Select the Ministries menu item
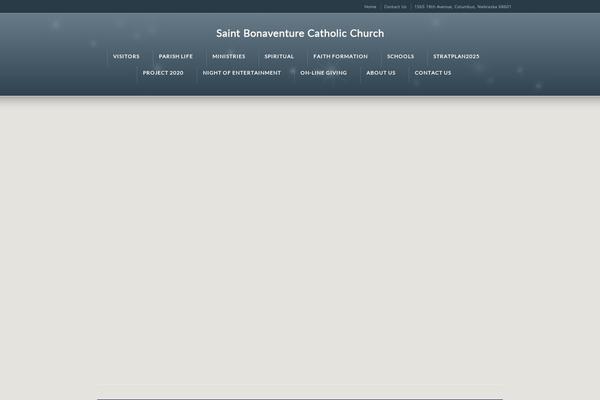 [228, 56]
